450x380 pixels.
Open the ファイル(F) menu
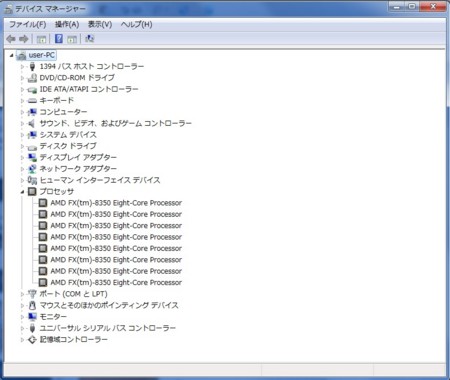coord(28,24)
